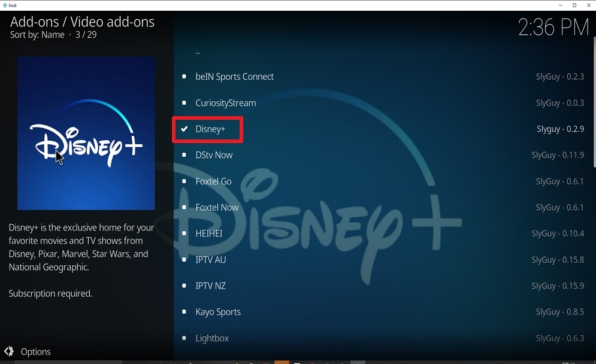Click 'SlyGuy - 0.6.3' version text

560,338
